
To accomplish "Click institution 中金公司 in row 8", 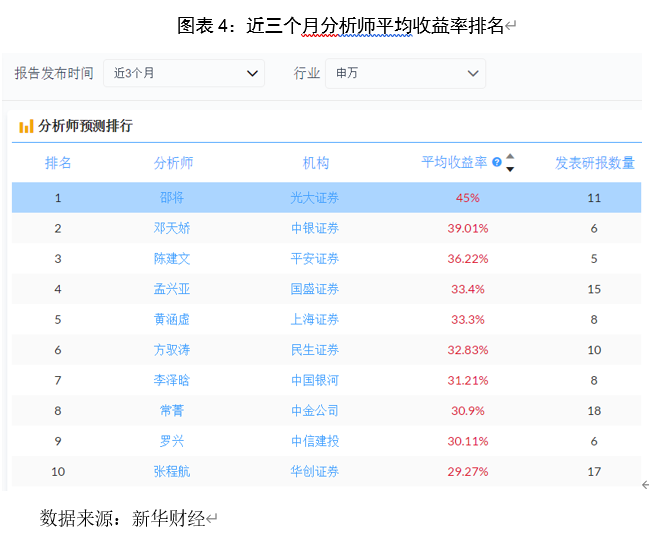I will point(315,411).
